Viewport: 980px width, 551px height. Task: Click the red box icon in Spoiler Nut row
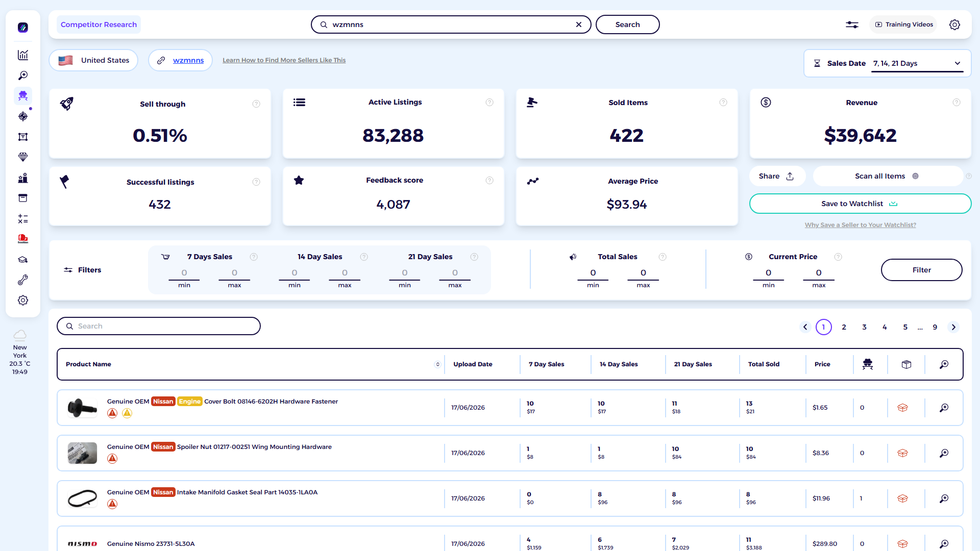(902, 453)
